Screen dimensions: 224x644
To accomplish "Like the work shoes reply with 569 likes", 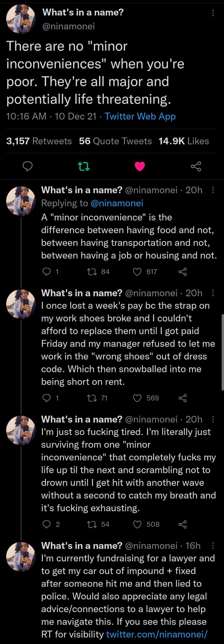I will (x=137, y=398).
